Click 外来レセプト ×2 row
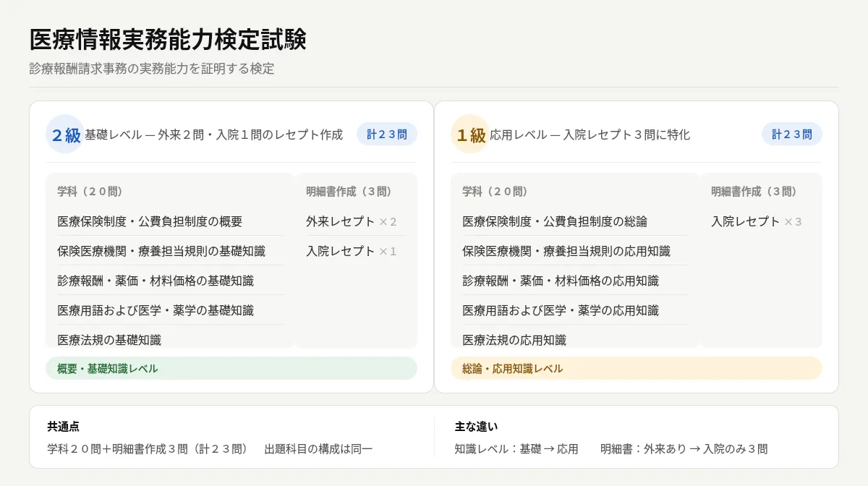Image resolution: width=868 pixels, height=486 pixels. click(x=355, y=221)
